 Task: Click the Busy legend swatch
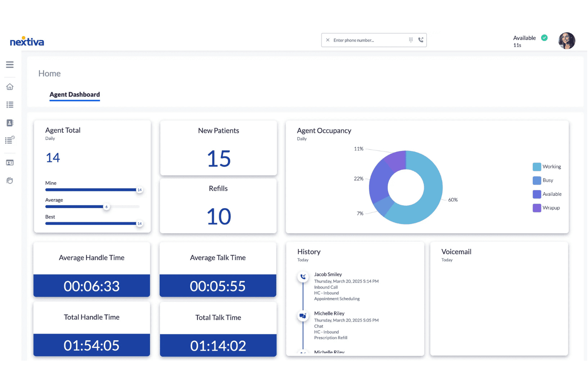pyautogui.click(x=537, y=180)
